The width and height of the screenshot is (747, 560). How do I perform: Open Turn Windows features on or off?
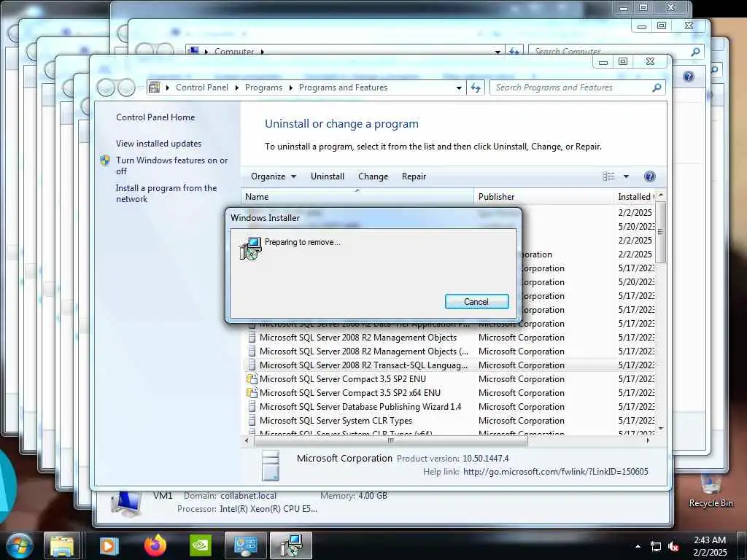[172, 166]
